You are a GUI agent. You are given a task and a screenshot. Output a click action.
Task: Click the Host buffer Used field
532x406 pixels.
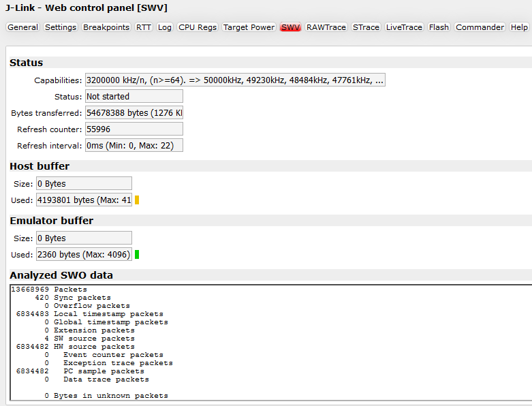pos(84,200)
